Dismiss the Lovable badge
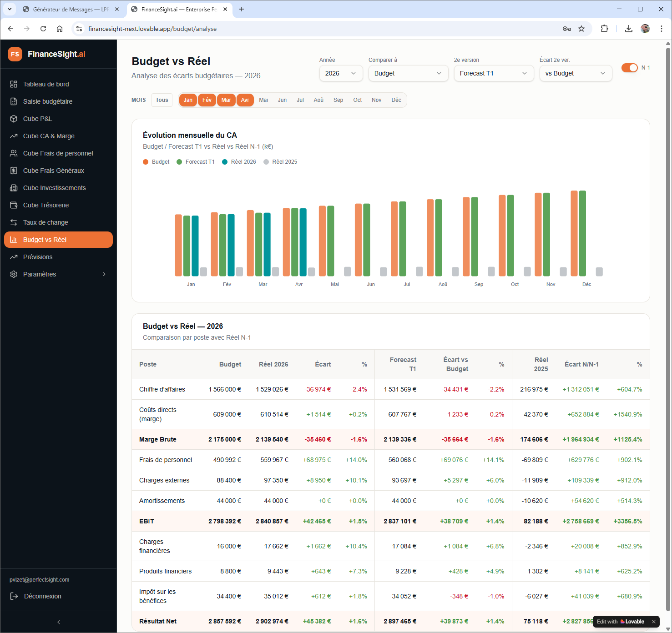The height and width of the screenshot is (633, 672). point(654,622)
